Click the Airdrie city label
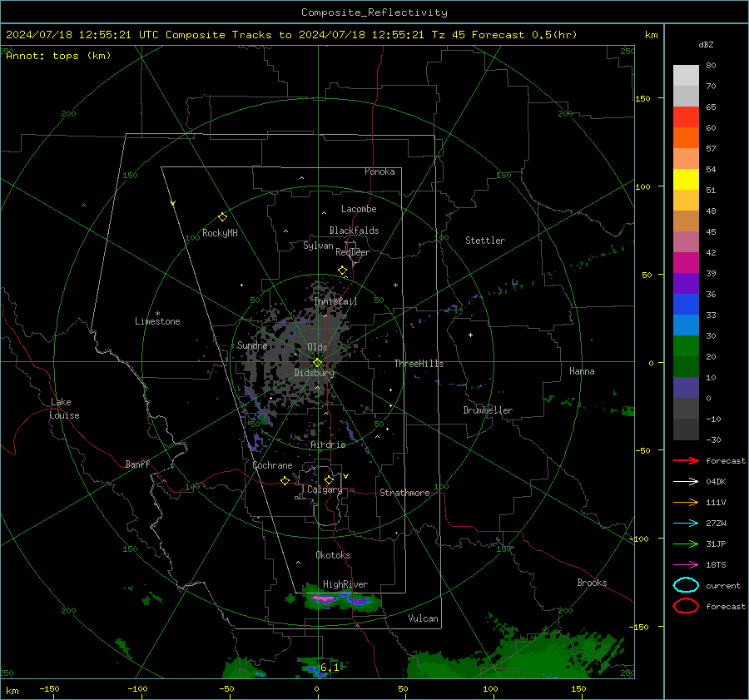 (x=328, y=444)
